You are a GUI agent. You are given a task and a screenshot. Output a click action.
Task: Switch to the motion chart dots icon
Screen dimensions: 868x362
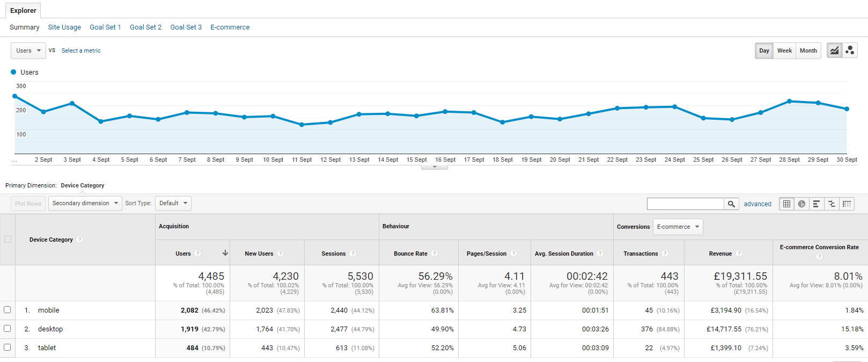pos(850,50)
